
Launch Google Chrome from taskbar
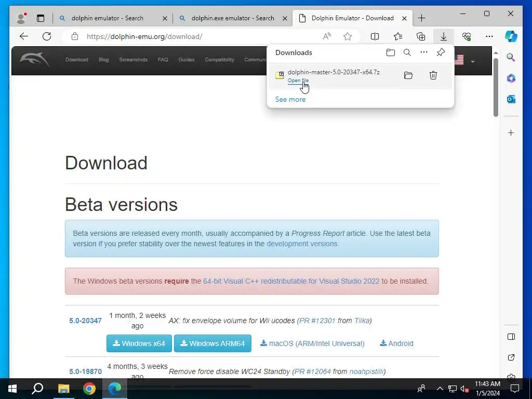[x=89, y=389]
